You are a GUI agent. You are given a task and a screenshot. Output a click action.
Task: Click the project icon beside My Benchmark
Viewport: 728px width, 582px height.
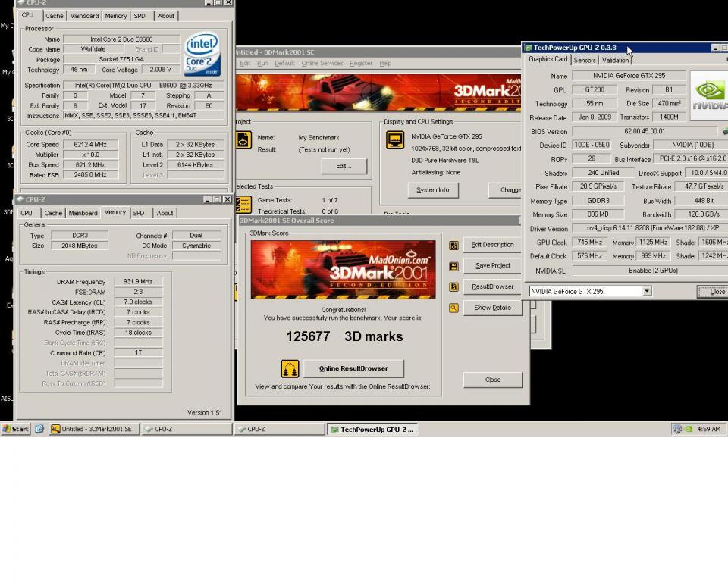click(243, 139)
